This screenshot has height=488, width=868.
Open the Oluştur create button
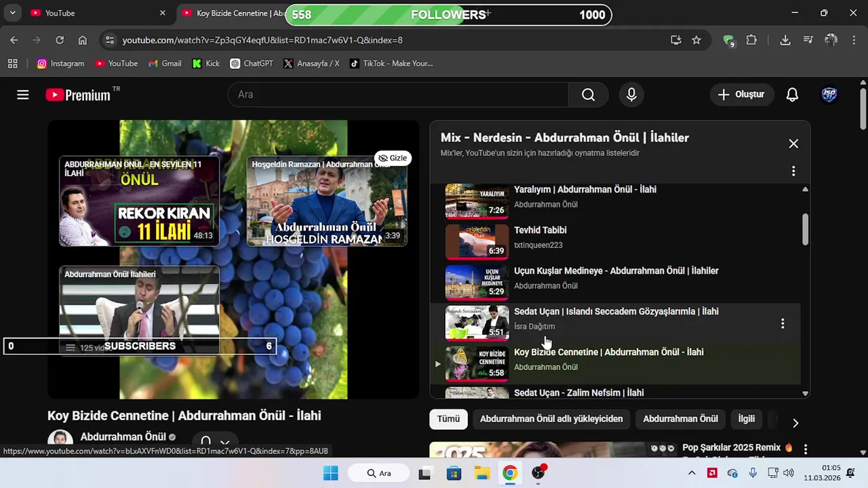point(741,95)
